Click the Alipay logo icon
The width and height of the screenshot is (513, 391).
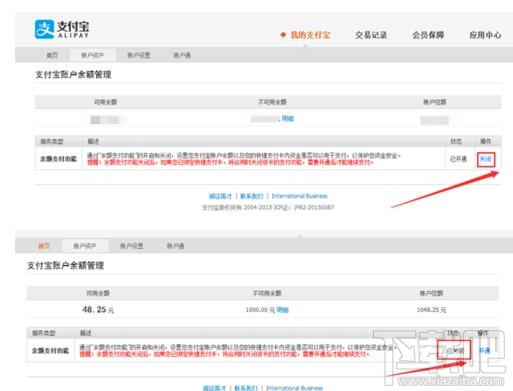(x=44, y=29)
